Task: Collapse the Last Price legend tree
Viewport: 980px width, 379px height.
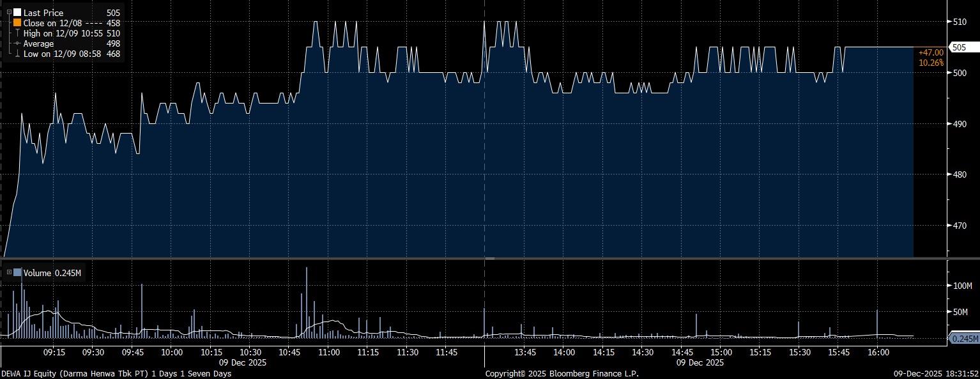Action: [9, 12]
